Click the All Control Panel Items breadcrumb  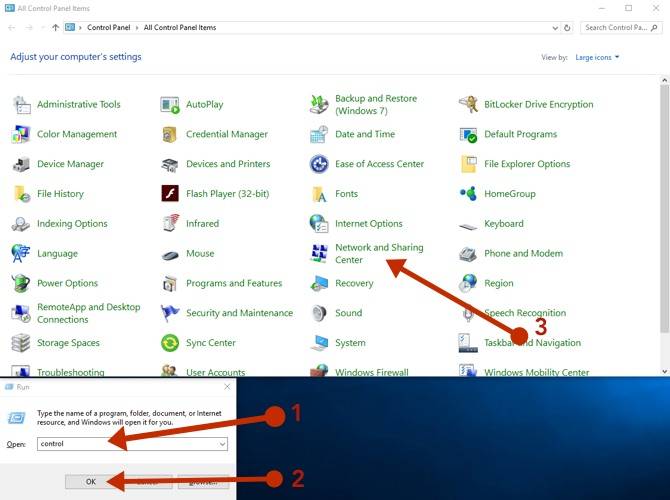[180, 27]
